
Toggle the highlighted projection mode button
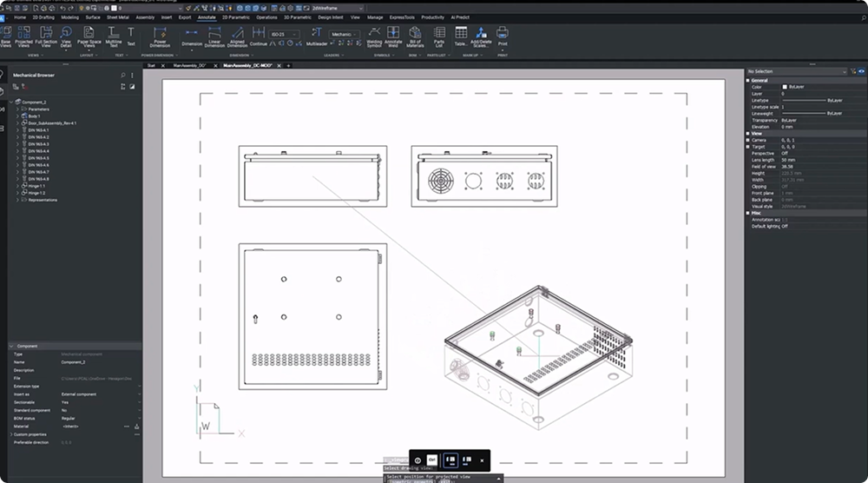click(450, 460)
